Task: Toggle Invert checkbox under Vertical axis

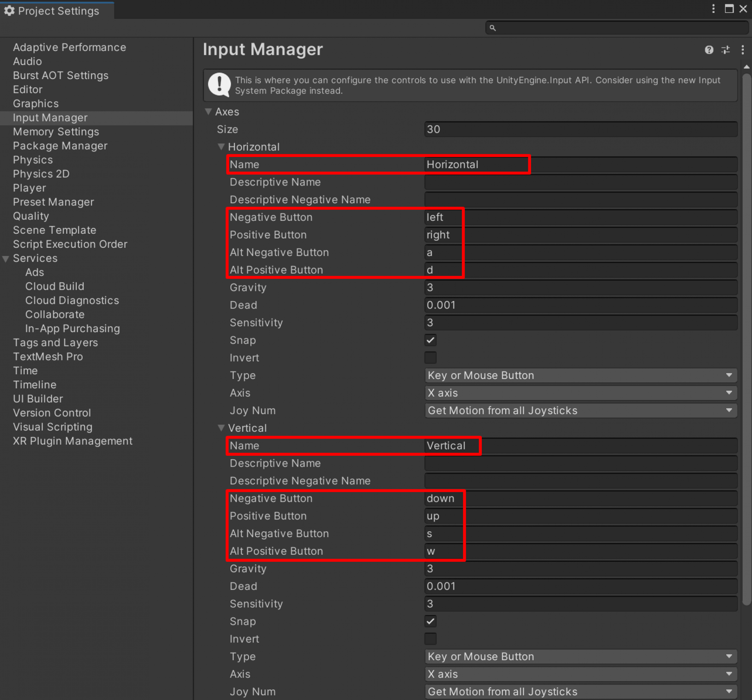Action: click(x=430, y=639)
